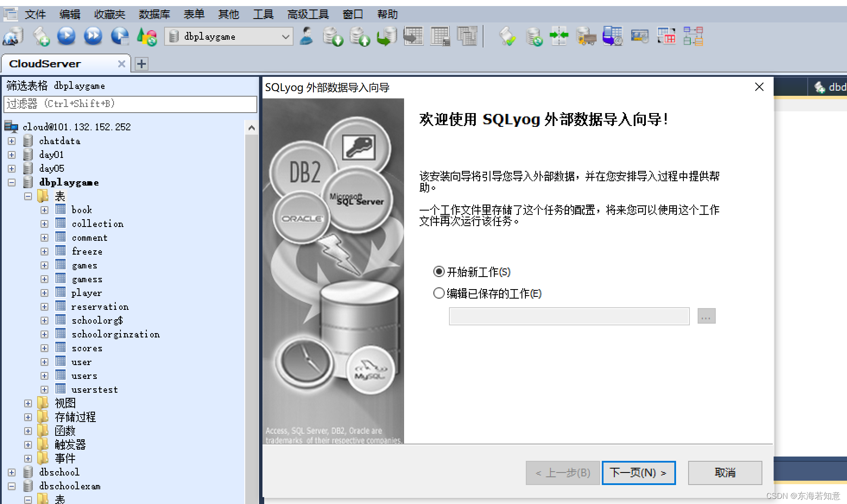
Task: Click the execute all queries icon
Action: point(93,36)
